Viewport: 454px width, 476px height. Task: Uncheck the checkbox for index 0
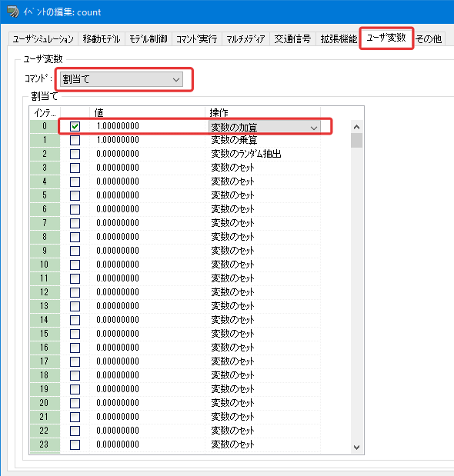point(75,126)
